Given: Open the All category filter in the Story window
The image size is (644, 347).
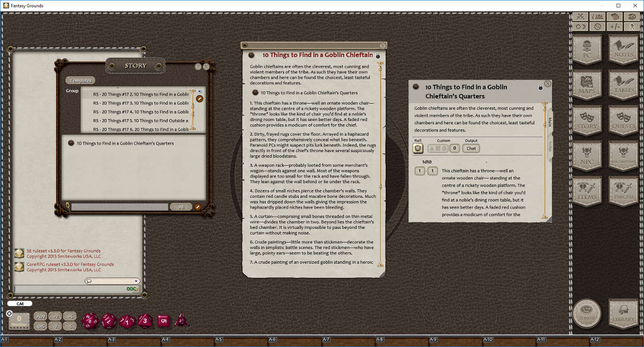Looking at the screenshot, I should click(x=181, y=206).
